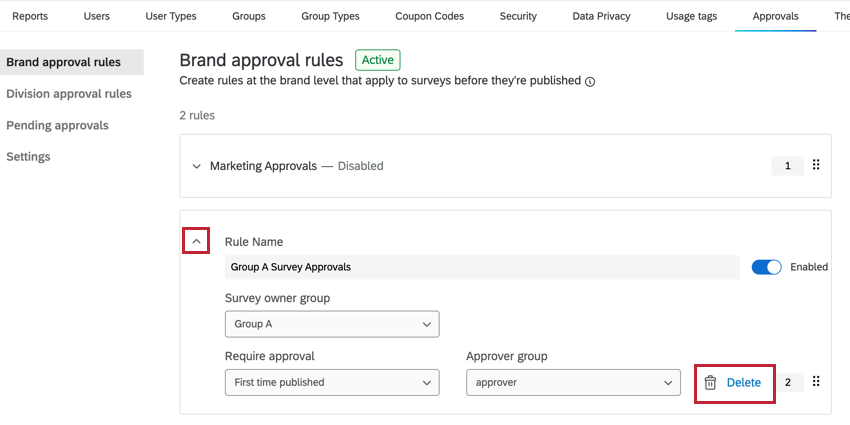Collapse the Group A Survey Approvals rule
This screenshot has height=425, width=850.
pyautogui.click(x=196, y=241)
